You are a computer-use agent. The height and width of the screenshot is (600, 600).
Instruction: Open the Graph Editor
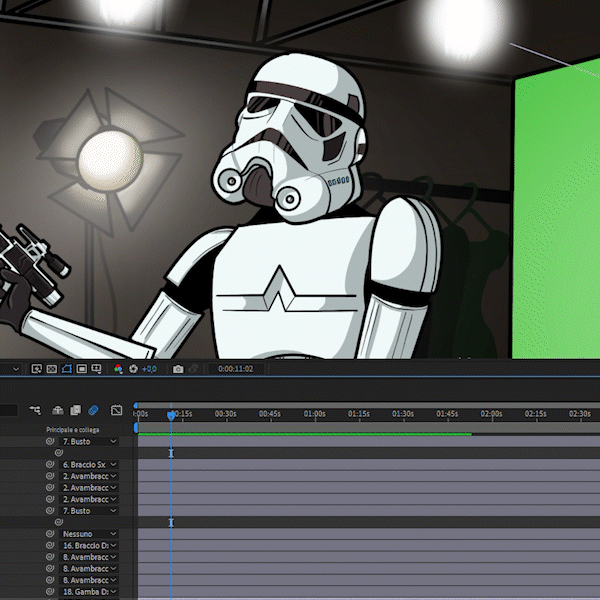click(x=116, y=410)
